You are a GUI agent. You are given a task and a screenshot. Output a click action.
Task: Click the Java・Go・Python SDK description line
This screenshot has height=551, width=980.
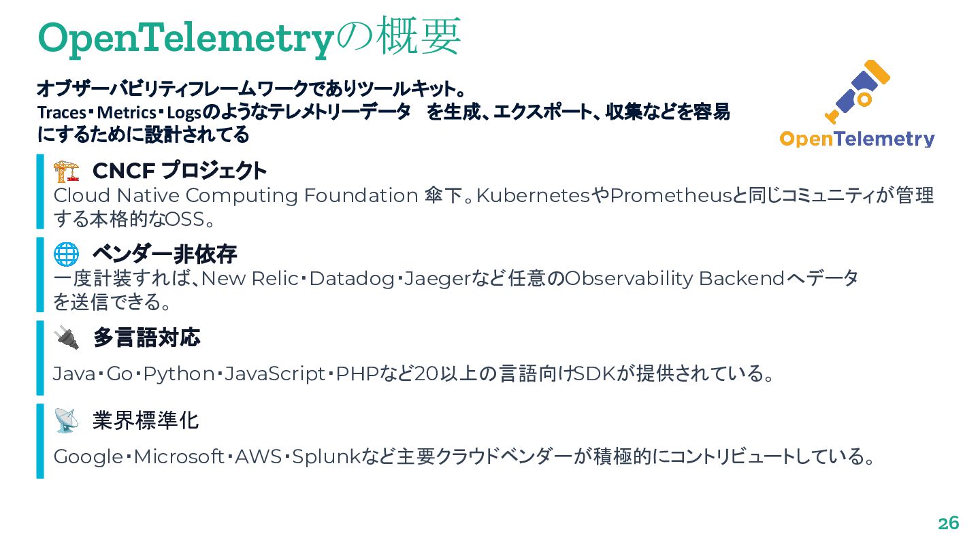(x=414, y=374)
